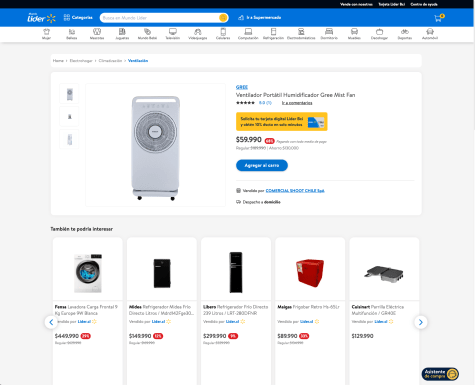Navigate to Ventilación breadcrumb
475x385 pixels.
click(138, 61)
